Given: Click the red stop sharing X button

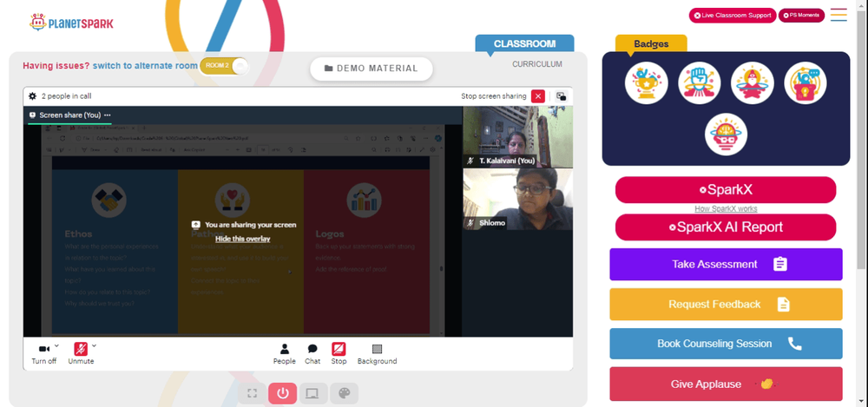Looking at the screenshot, I should tap(537, 96).
